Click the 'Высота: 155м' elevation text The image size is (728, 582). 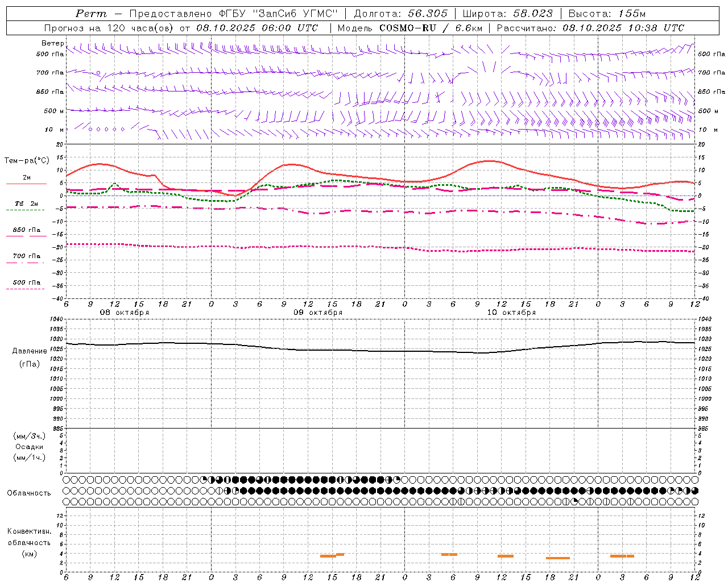pos(607,14)
